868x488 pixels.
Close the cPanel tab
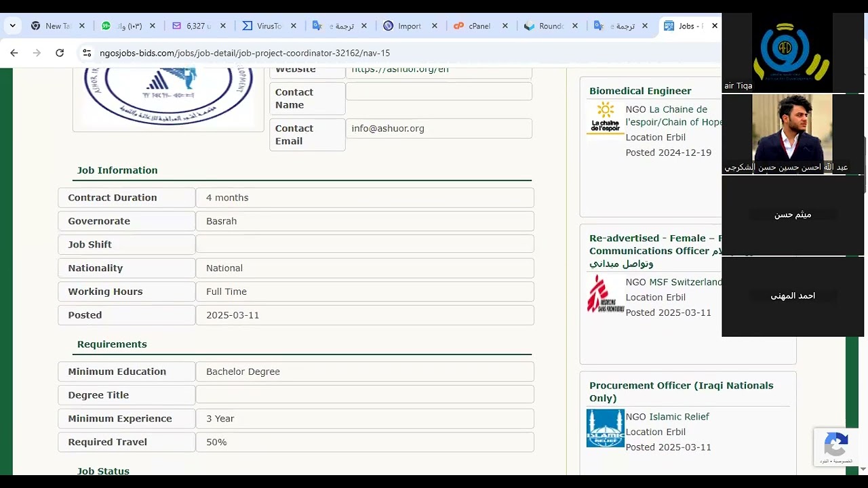(x=505, y=26)
